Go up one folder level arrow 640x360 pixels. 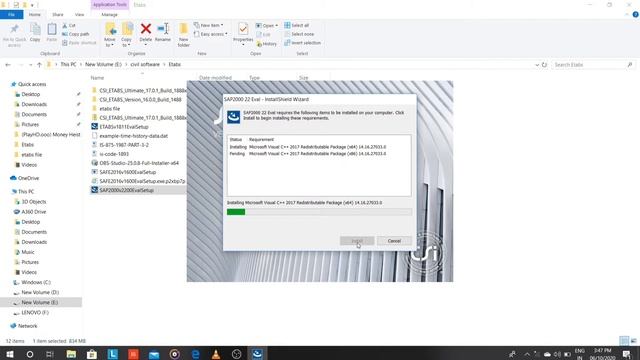pyautogui.click(x=39, y=65)
